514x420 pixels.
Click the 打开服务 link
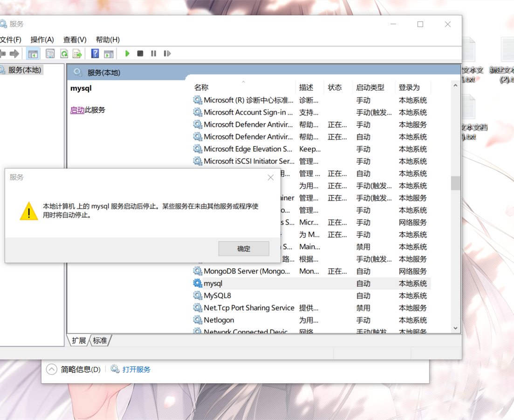[x=137, y=370]
